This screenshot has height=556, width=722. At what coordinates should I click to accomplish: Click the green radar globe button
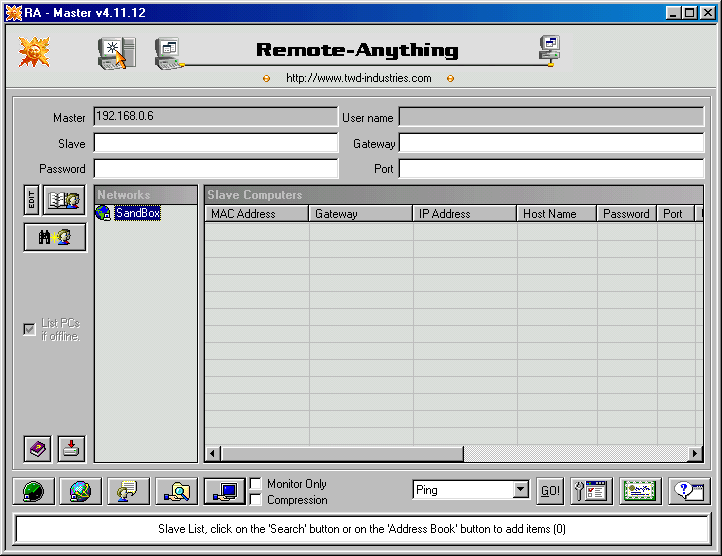(x=33, y=491)
